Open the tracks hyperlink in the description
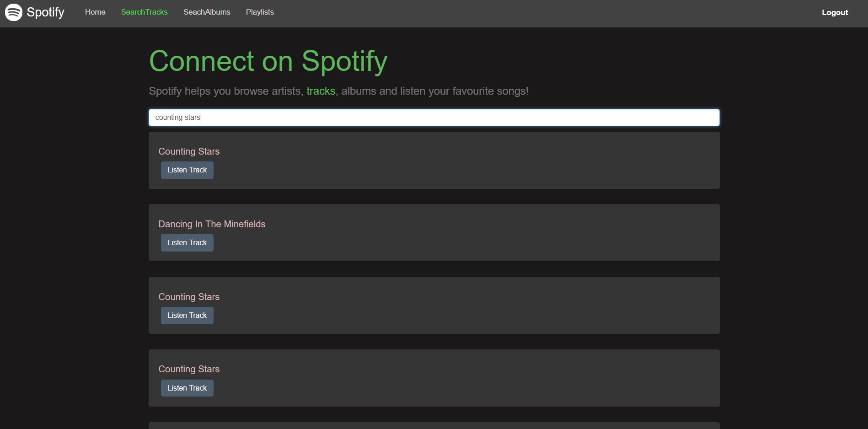This screenshot has width=868, height=429. click(x=320, y=91)
